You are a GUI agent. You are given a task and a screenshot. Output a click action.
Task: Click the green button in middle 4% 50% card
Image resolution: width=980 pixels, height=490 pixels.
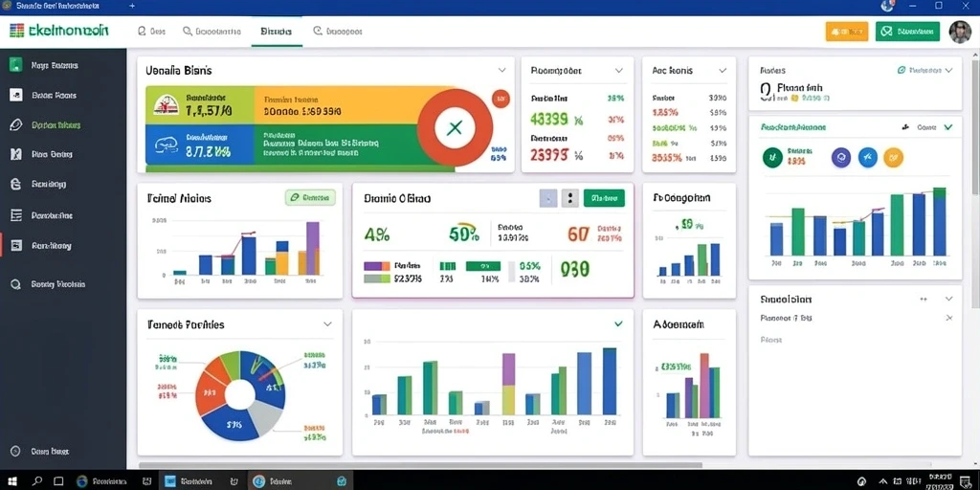604,199
